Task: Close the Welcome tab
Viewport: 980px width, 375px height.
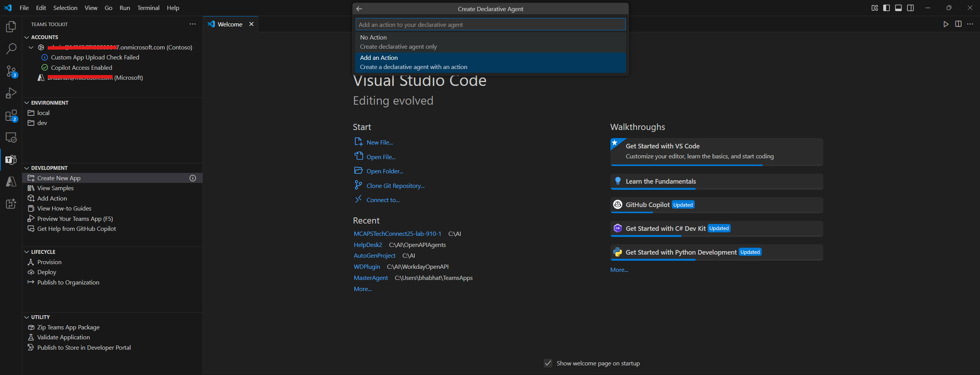Action: tap(252, 24)
